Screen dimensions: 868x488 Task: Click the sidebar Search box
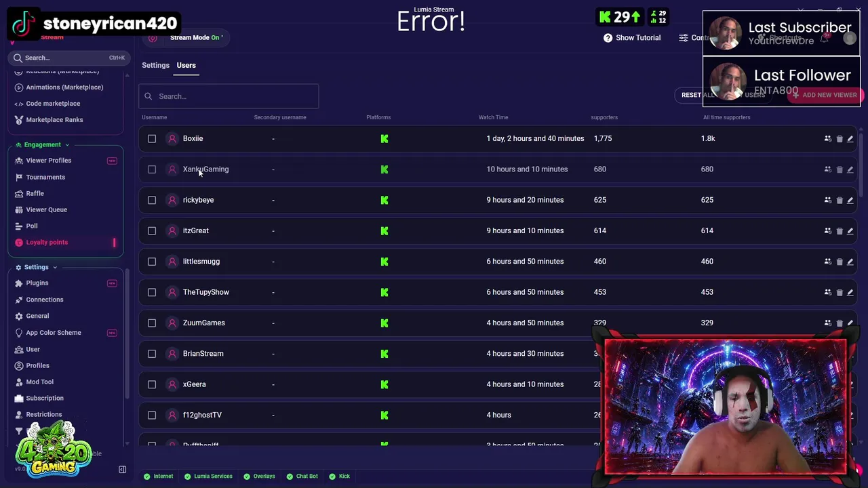point(68,58)
